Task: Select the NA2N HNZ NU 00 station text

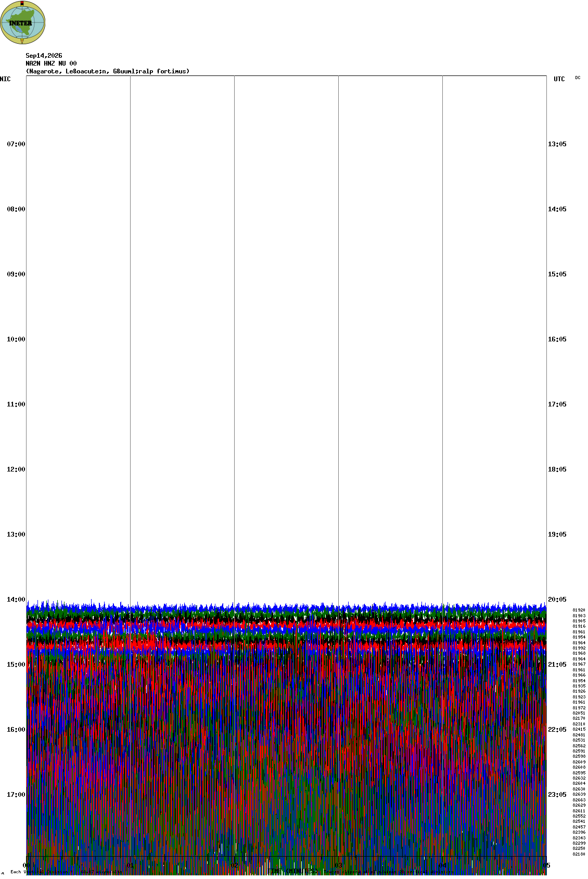Action: click(x=51, y=63)
